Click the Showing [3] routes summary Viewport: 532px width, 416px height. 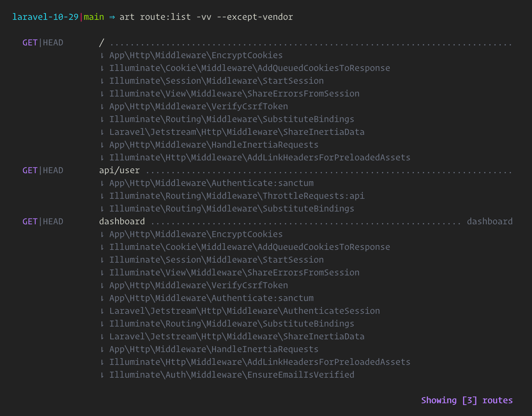click(x=467, y=400)
